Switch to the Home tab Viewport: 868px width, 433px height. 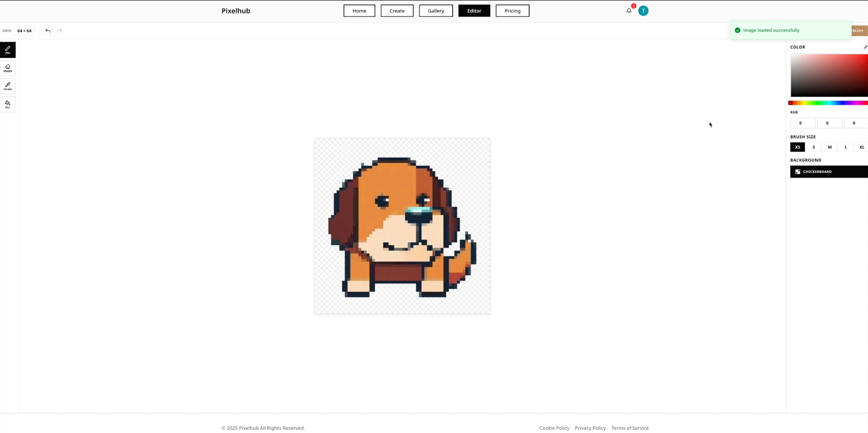click(x=359, y=10)
